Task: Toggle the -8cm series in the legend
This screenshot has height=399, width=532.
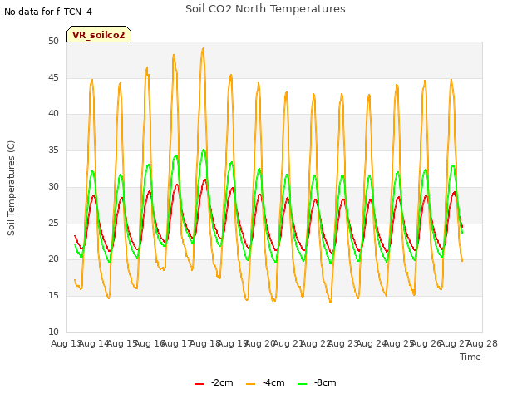Action: [x=317, y=382]
